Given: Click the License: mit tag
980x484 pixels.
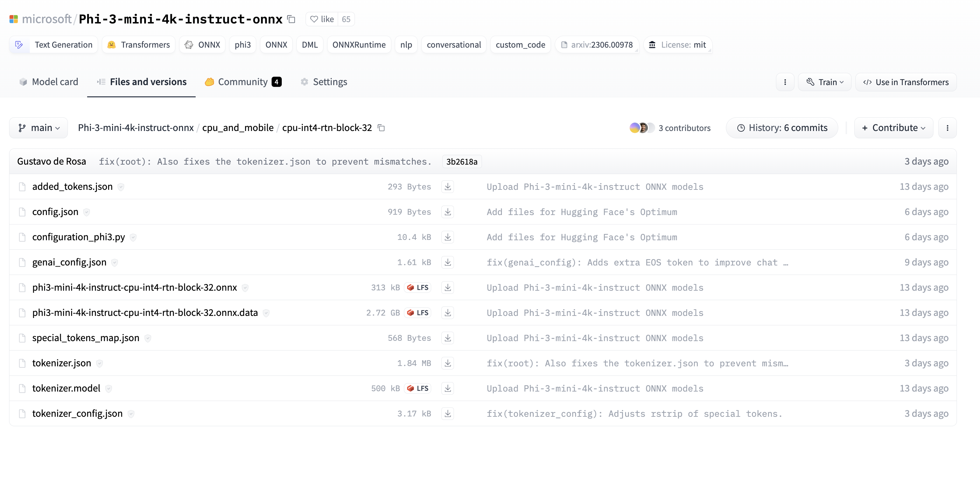Looking at the screenshot, I should coord(678,45).
